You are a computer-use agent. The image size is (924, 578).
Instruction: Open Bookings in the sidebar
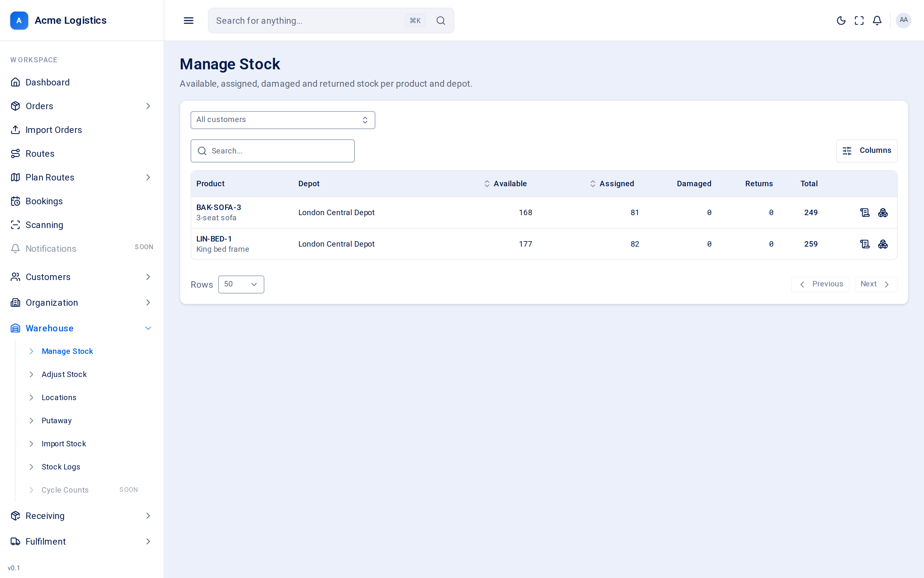82,201
